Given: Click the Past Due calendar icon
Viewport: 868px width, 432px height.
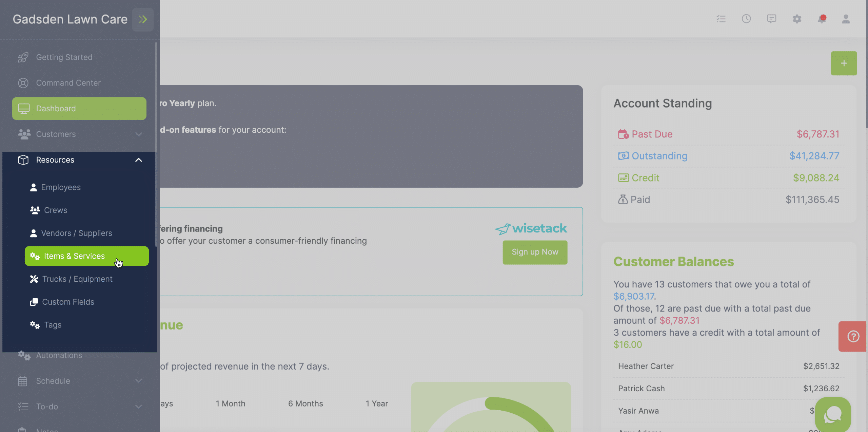Looking at the screenshot, I should 623,134.
